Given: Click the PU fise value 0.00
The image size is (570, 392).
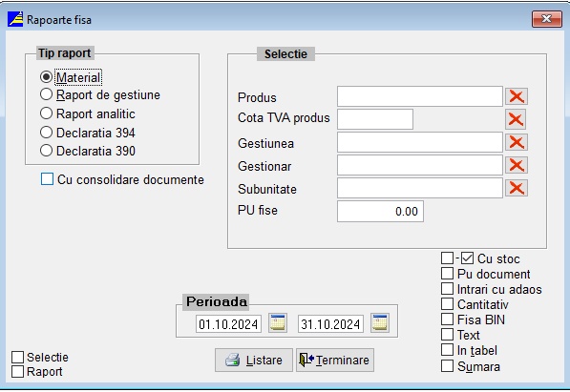Looking at the screenshot, I should [x=380, y=211].
